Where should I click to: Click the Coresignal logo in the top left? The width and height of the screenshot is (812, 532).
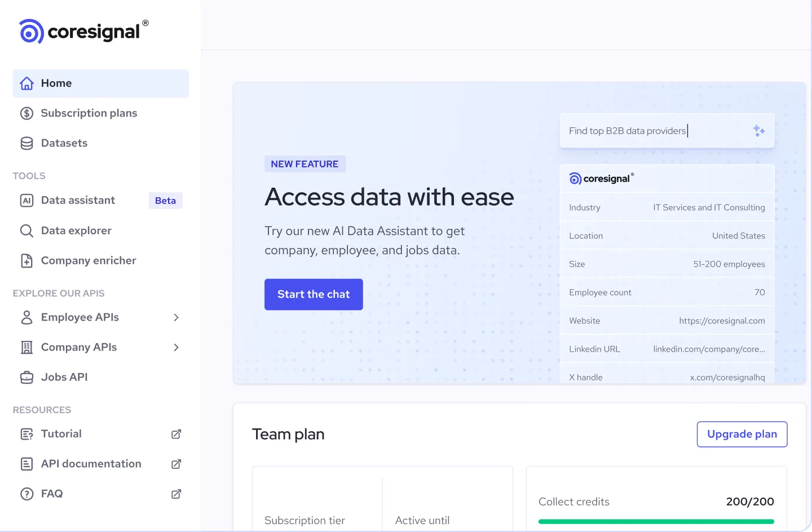coord(83,31)
